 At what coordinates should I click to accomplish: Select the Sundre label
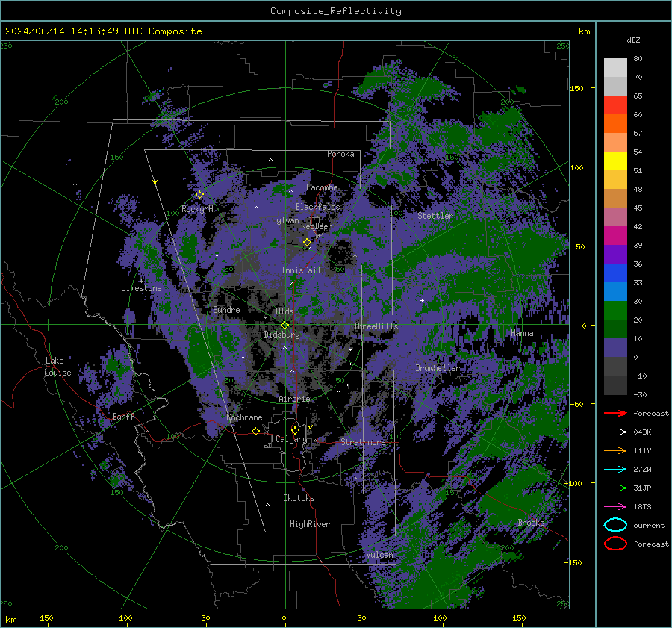(226, 309)
